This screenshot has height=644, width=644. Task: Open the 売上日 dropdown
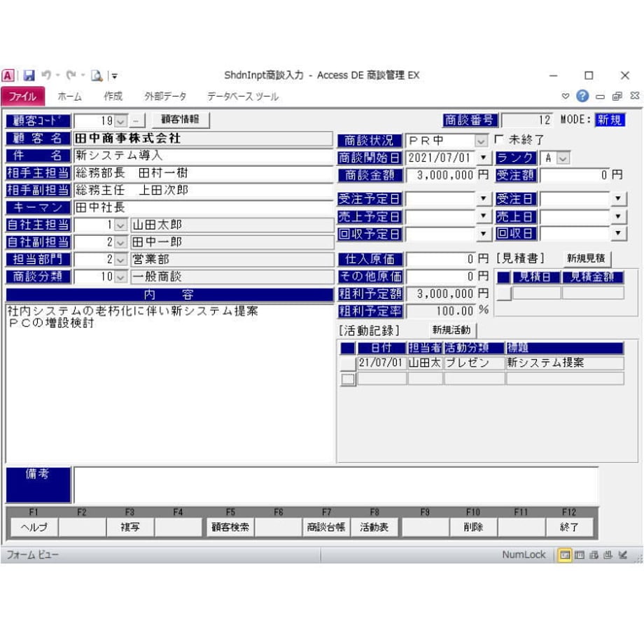pyautogui.click(x=618, y=216)
